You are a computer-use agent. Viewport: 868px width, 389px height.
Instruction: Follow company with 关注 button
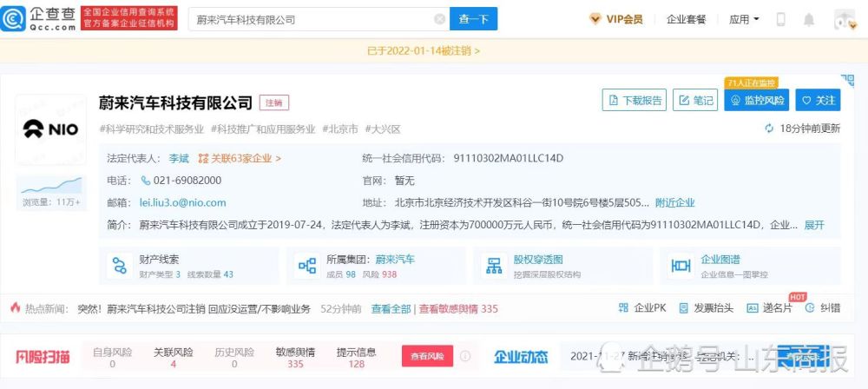819,101
